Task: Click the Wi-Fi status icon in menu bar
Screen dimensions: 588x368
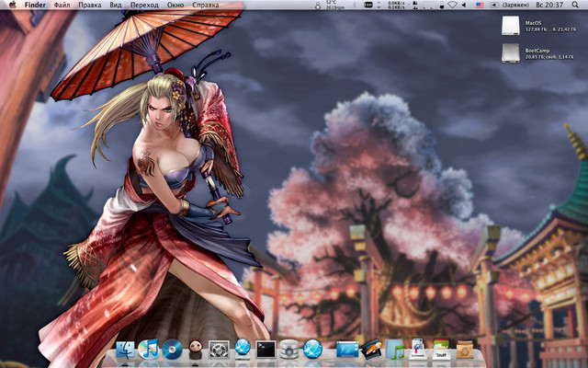Action: (452, 6)
